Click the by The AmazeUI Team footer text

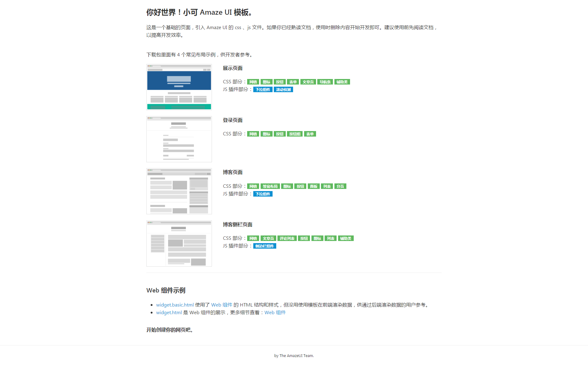click(x=294, y=356)
